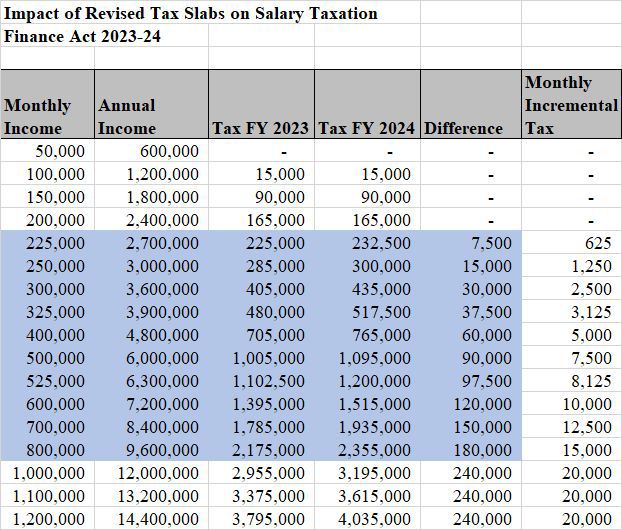622x530 pixels.
Task: Select monthly income cell 525,000
Action: click(x=48, y=380)
